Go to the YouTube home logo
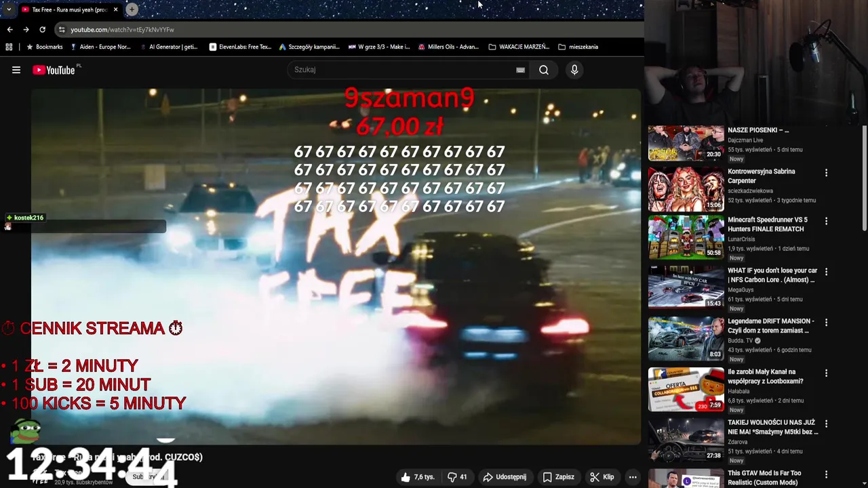This screenshot has width=868, height=488. [54, 70]
